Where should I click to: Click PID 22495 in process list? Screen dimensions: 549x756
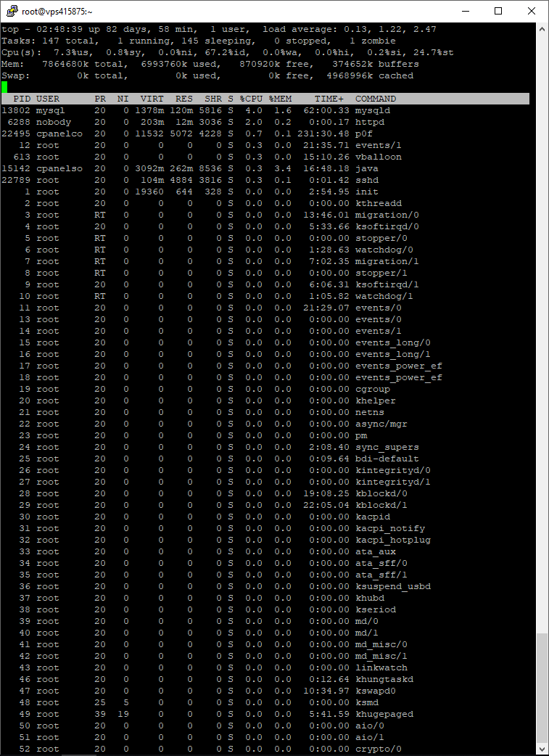[16, 133]
